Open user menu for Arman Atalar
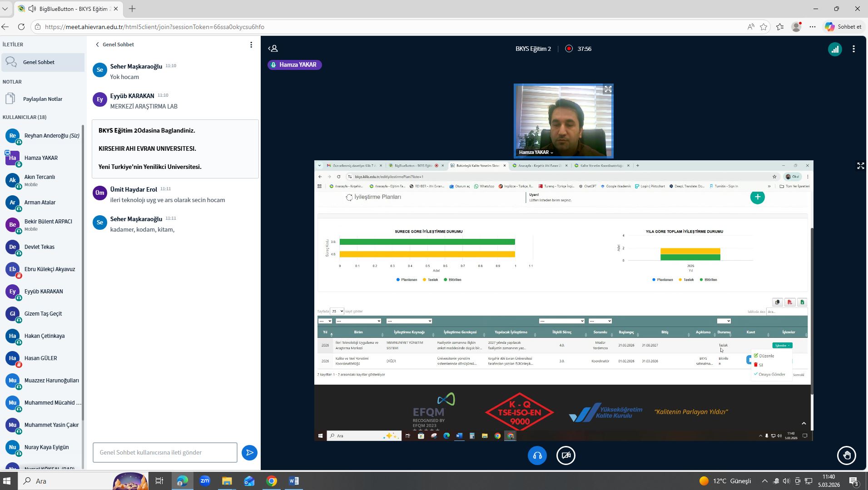This screenshot has width=868, height=490. coord(43,203)
